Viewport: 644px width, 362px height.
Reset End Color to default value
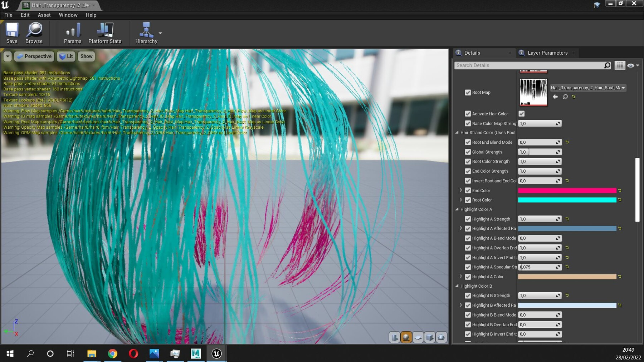coord(620,190)
